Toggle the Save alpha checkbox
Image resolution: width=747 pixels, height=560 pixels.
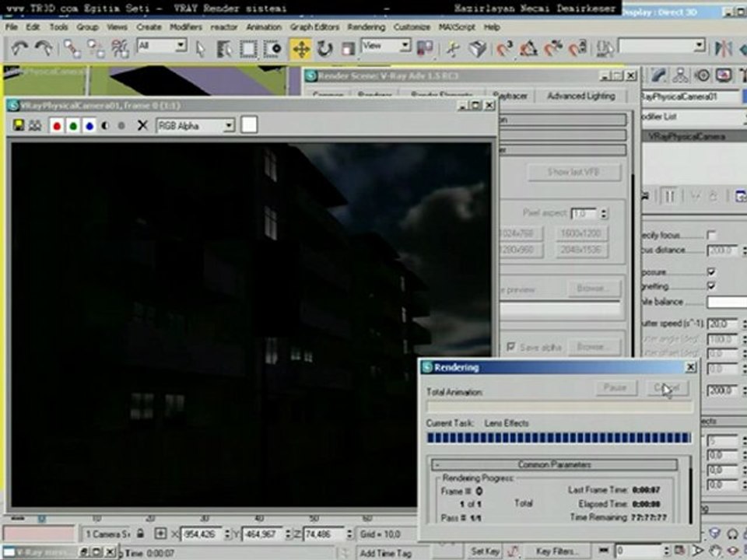click(x=510, y=347)
